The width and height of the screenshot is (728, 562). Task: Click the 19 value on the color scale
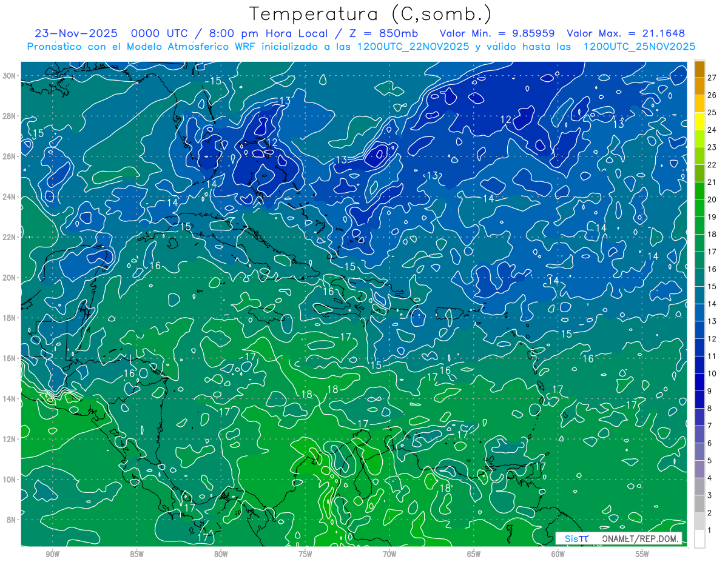coord(712,217)
